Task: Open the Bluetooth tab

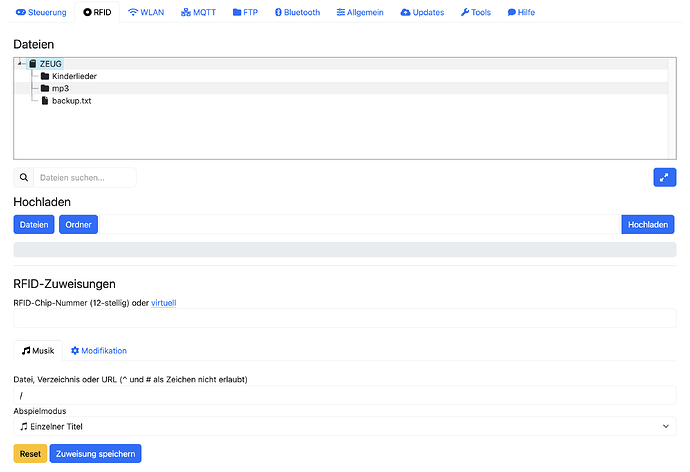Action: pos(297,12)
